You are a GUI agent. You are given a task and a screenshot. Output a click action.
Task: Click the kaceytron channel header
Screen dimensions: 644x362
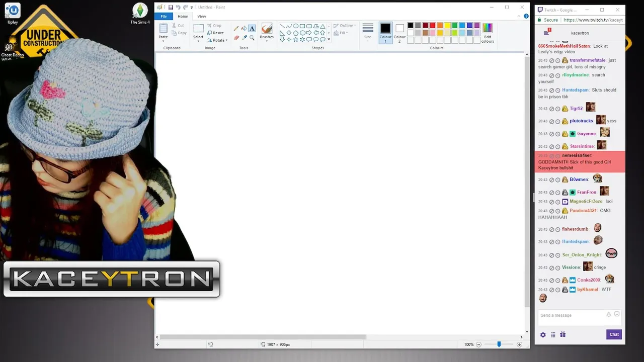[x=580, y=33]
